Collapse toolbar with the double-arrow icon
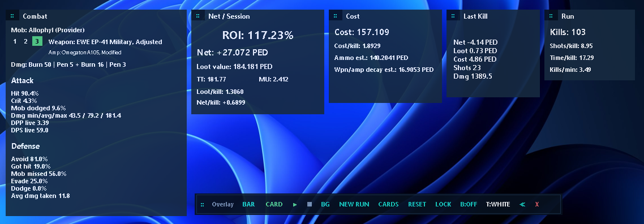Image resolution: width=644 pixels, height=224 pixels. coord(522,204)
